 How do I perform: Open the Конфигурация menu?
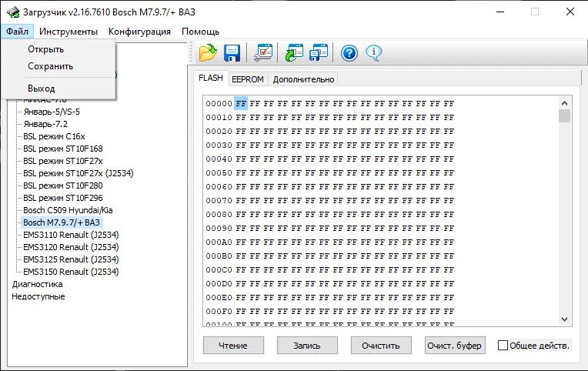(x=139, y=32)
